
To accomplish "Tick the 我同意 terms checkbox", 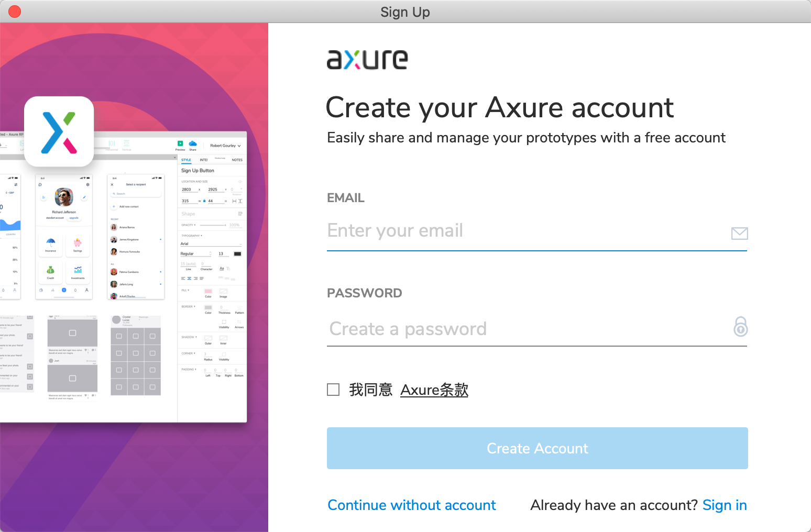I will coord(333,390).
